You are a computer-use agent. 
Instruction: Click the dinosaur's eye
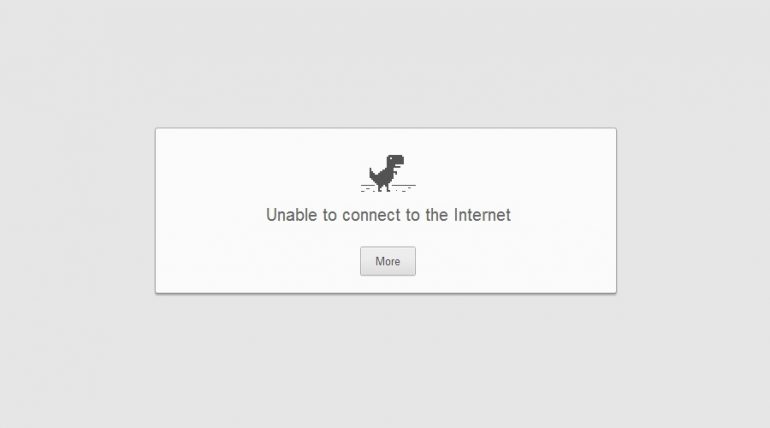coord(392,159)
